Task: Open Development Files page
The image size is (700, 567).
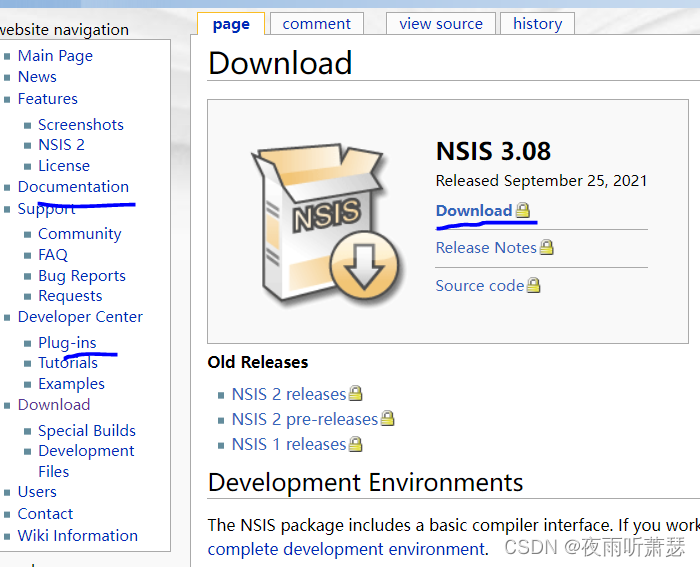Action: (86, 461)
